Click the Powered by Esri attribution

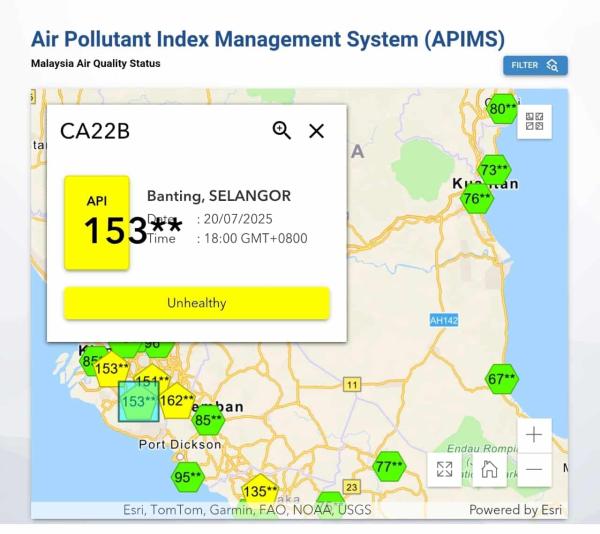pos(515,510)
